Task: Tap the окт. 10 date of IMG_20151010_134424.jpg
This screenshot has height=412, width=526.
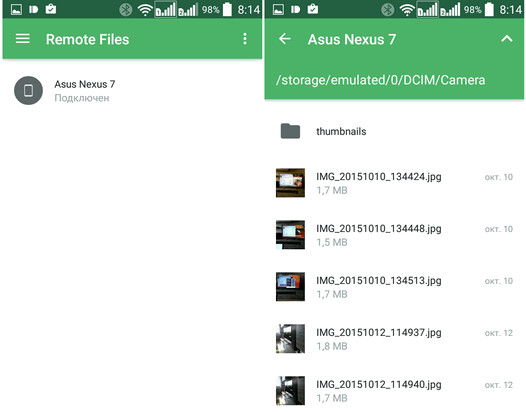Action: click(498, 177)
